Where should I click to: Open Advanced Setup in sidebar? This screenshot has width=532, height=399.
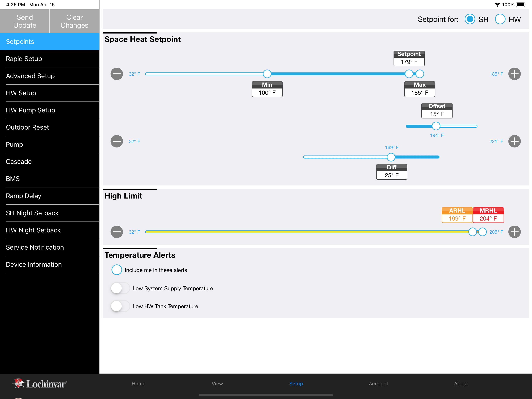point(50,76)
